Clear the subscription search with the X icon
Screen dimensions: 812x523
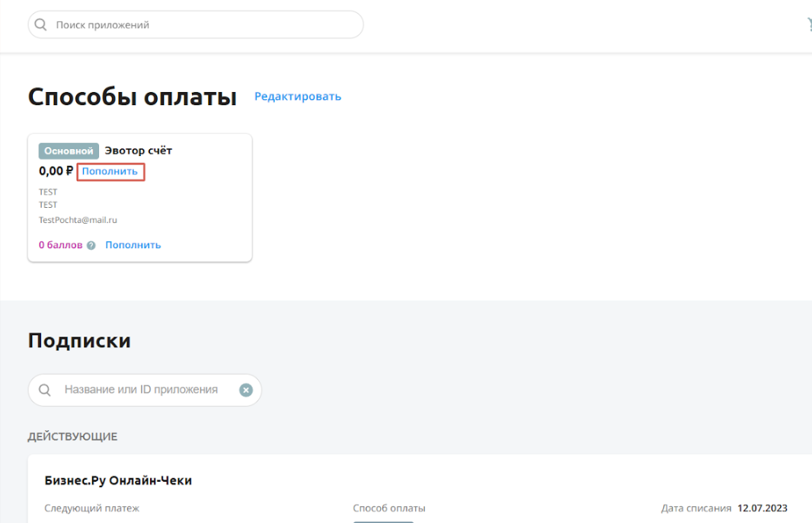point(246,390)
